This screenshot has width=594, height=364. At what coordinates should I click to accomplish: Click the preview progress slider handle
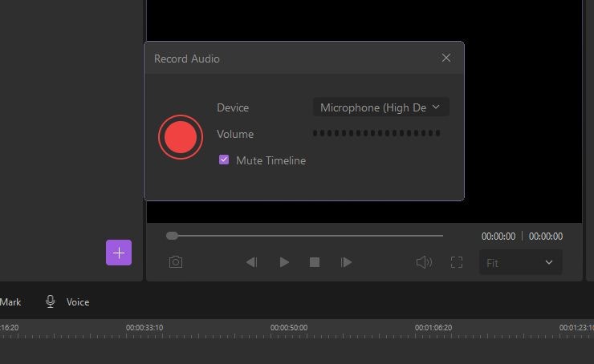pos(172,236)
